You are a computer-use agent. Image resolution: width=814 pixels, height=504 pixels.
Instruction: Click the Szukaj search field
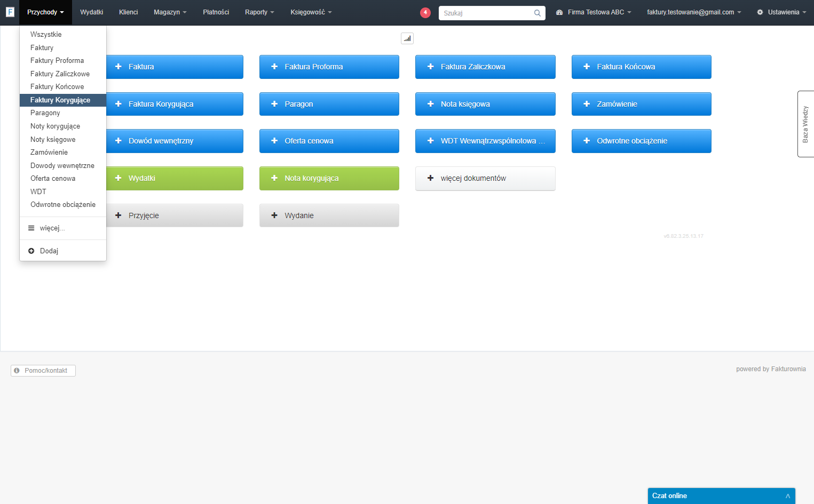492,13
